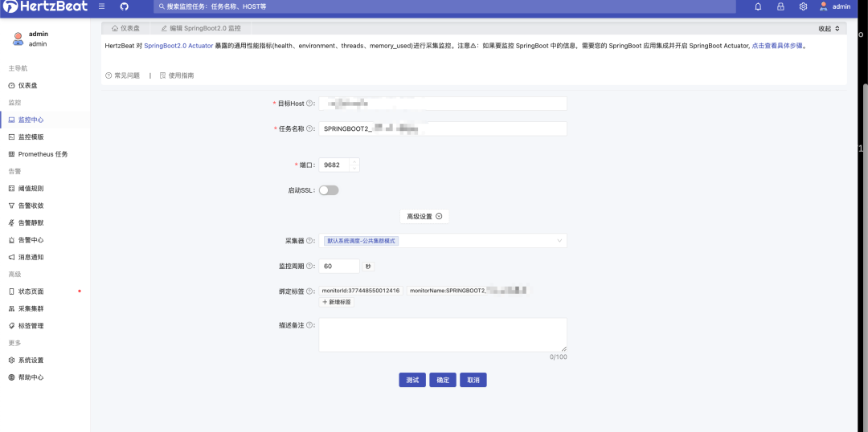The width and height of the screenshot is (868, 432).
Task: Show the help tooltip for 采集器
Action: click(x=309, y=241)
